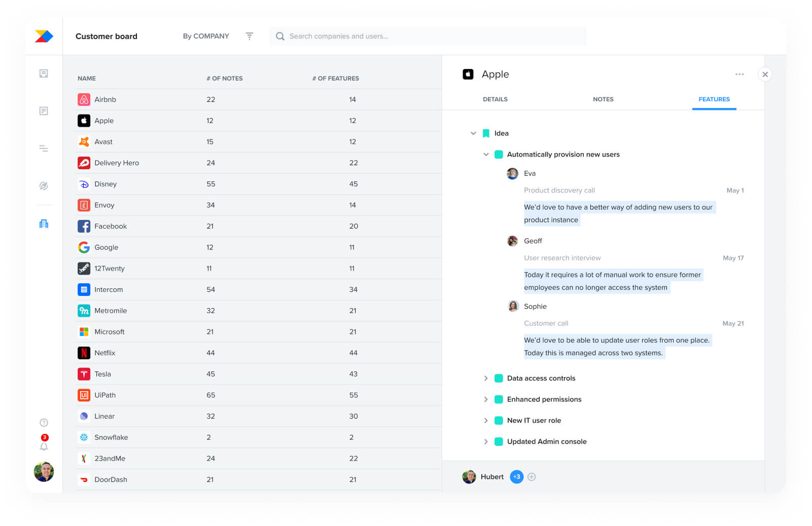Sort by the NAME column header
812x526 pixels.
[x=87, y=79]
